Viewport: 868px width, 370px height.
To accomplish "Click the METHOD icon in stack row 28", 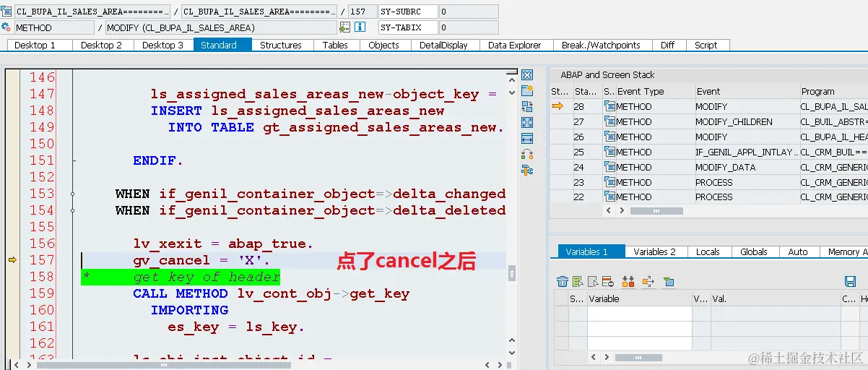I will pos(609,106).
